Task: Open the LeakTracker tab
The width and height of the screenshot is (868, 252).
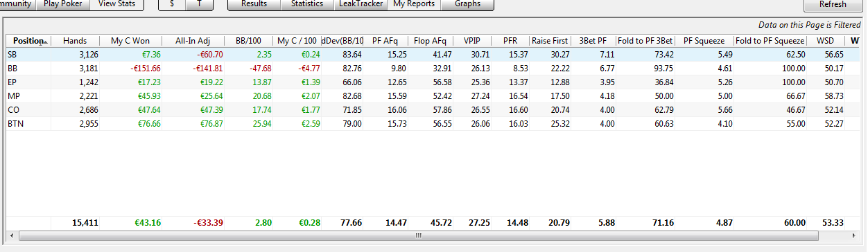Action: click(360, 4)
